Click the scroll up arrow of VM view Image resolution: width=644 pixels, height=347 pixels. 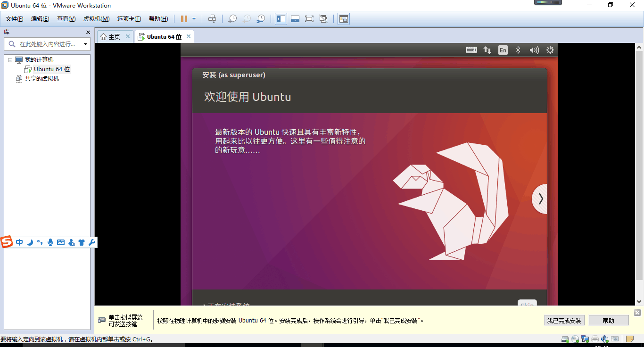point(639,47)
